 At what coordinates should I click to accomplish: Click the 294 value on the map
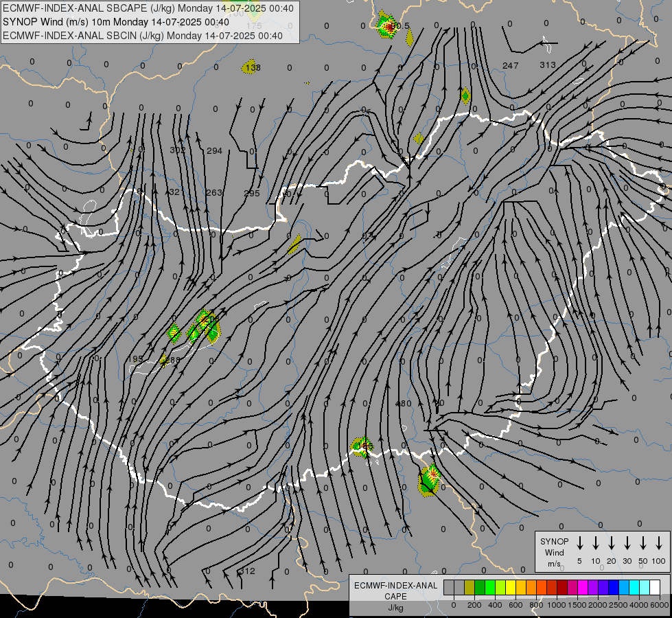(x=214, y=151)
